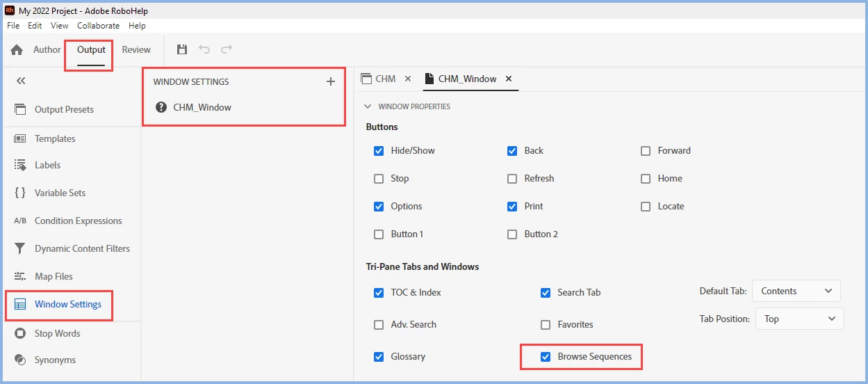This screenshot has height=384, width=868.
Task: Click the Map Files icon
Action: (x=20, y=276)
